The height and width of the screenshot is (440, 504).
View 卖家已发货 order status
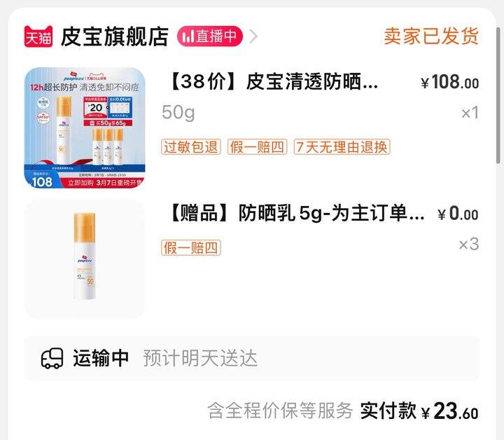coord(431,36)
